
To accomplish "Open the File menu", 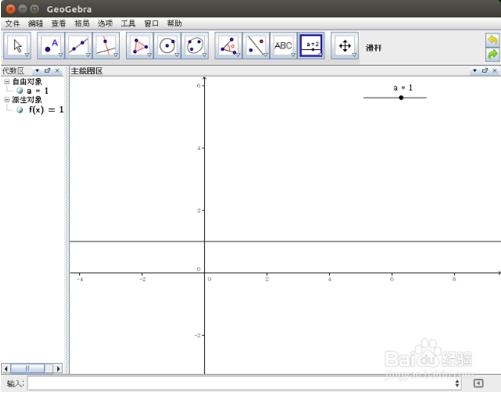I will tap(12, 24).
